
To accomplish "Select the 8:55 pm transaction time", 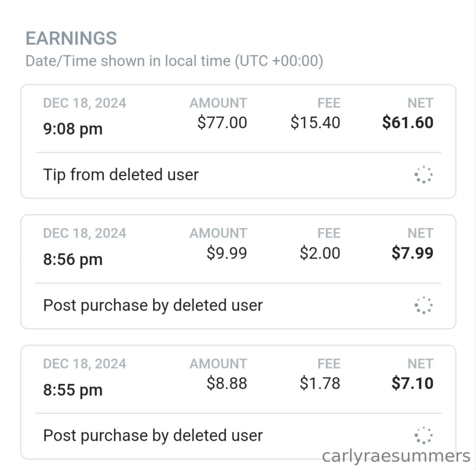I will point(73,390).
